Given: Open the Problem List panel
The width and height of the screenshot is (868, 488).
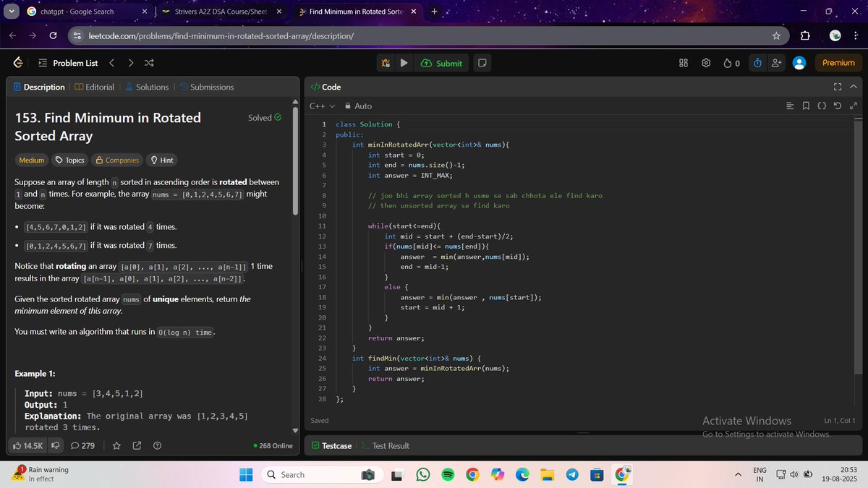Looking at the screenshot, I should point(68,63).
